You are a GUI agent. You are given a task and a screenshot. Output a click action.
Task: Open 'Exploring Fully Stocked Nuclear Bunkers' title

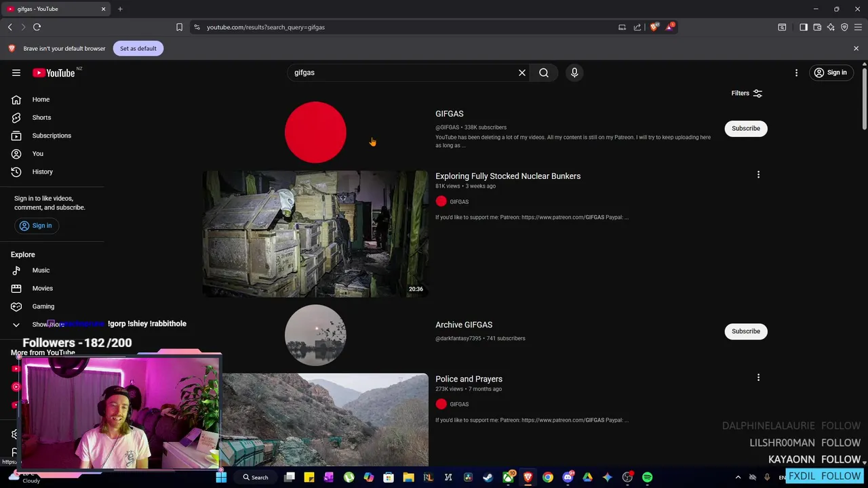point(508,176)
